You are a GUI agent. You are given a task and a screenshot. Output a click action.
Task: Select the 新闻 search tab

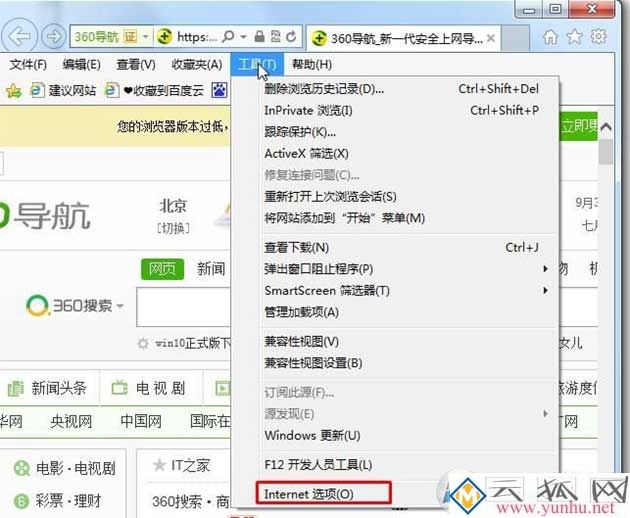(211, 269)
